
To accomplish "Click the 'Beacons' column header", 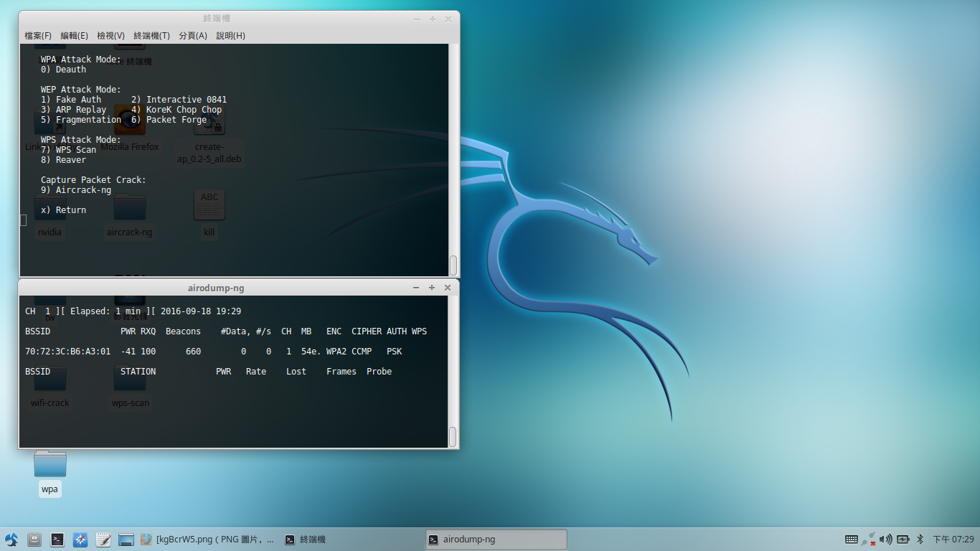I will pyautogui.click(x=184, y=331).
